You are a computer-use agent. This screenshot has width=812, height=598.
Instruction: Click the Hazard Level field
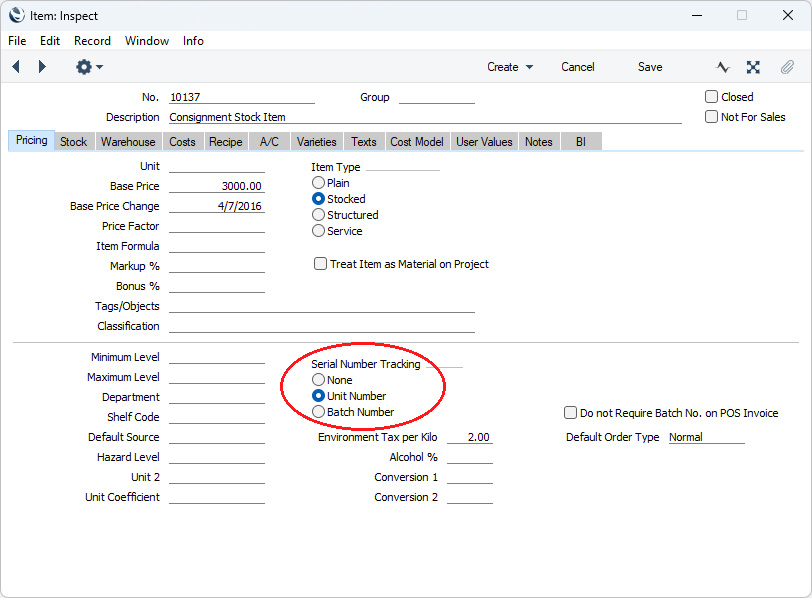pyautogui.click(x=217, y=457)
